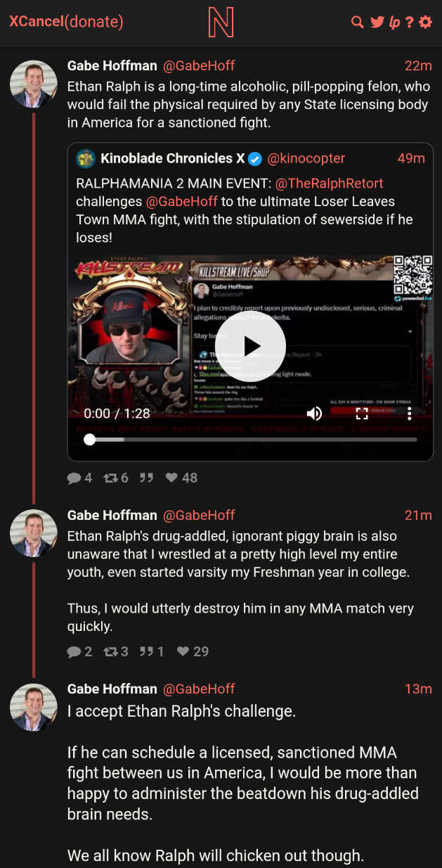Click XCancel home link
The image size is (442, 868).
coord(36,22)
